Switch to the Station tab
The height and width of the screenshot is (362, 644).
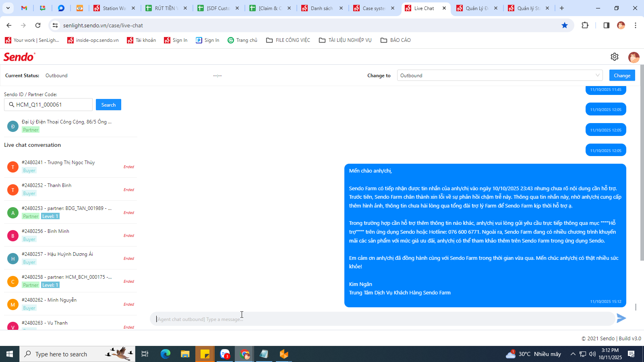pos(114,8)
